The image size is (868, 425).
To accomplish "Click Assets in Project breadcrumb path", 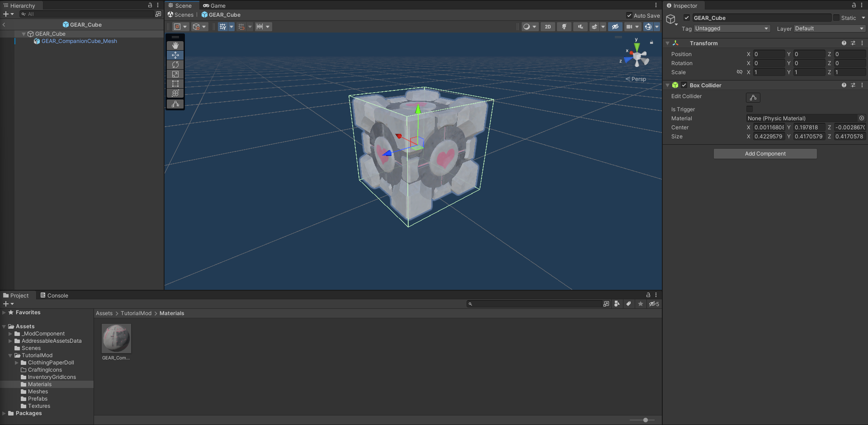I will click(x=104, y=313).
